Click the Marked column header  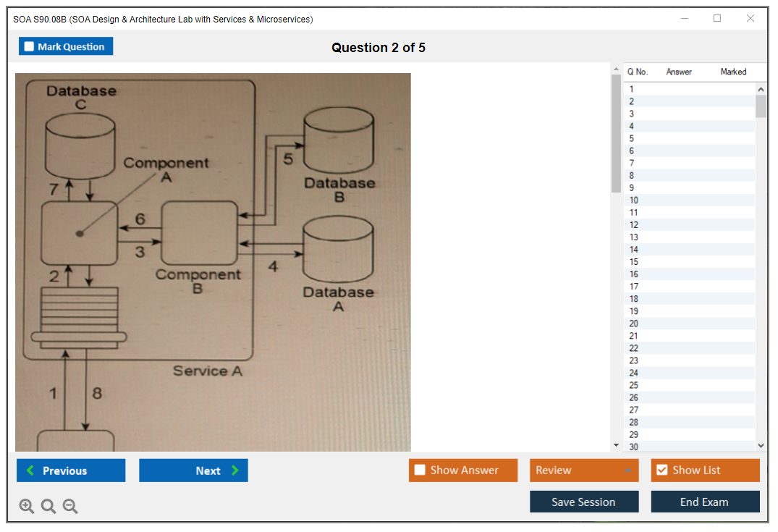point(733,72)
